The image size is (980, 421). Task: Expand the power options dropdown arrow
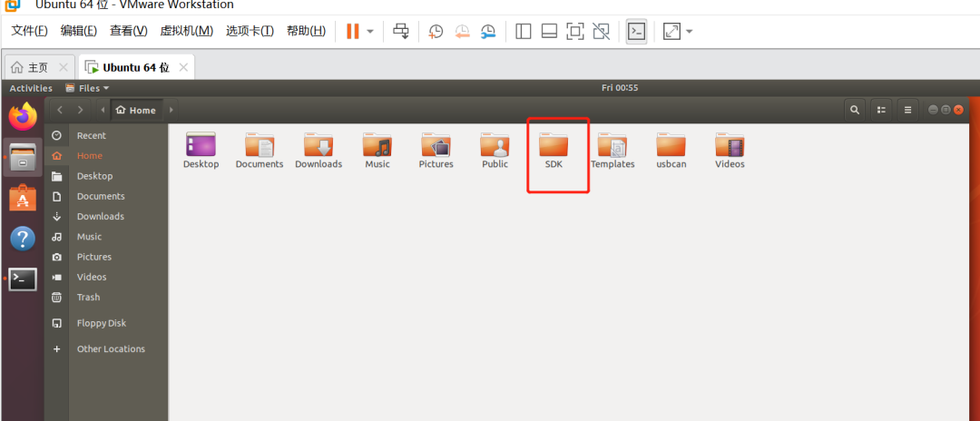pos(370,31)
